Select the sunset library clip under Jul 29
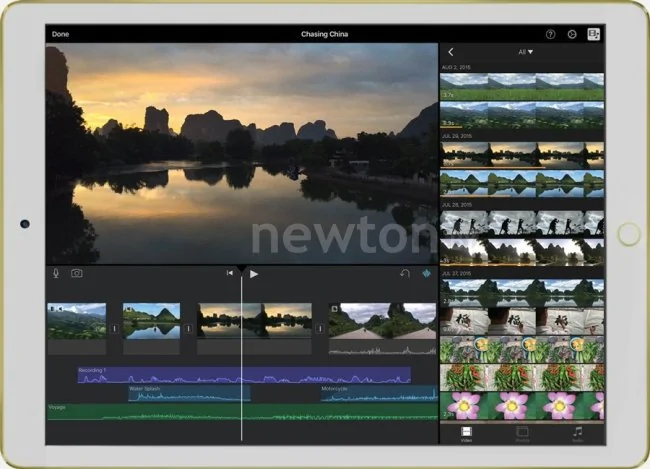 [522, 155]
